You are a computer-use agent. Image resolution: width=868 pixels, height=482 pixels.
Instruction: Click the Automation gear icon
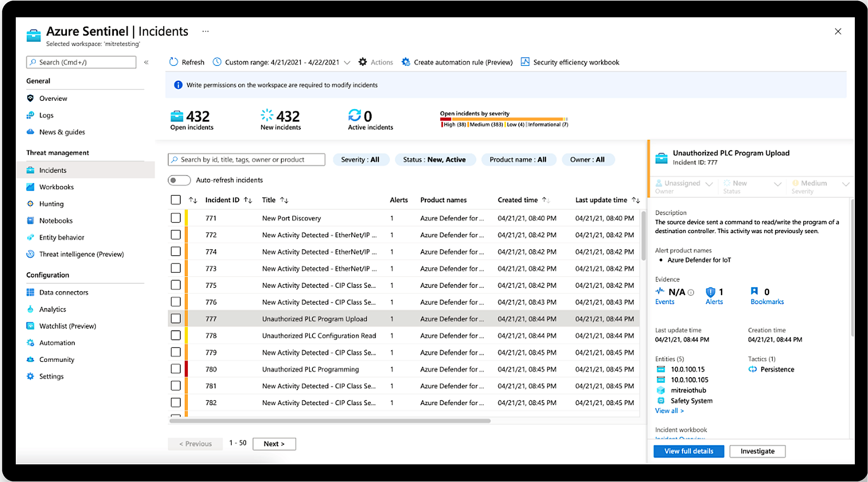[x=30, y=343]
